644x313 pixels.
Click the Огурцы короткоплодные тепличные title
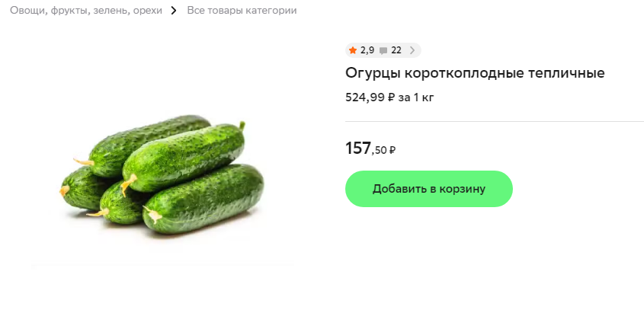click(x=475, y=73)
